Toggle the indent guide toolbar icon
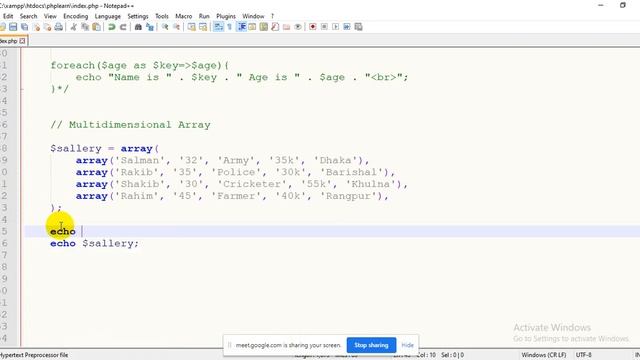Screen dimensions: 640x360 point(242,27)
